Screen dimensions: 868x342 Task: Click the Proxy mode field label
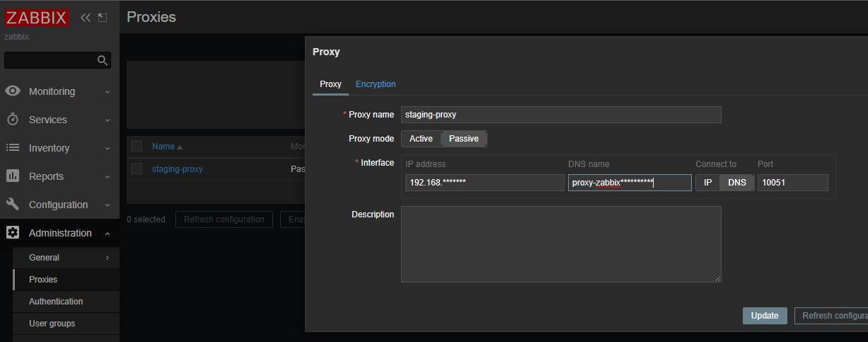pos(371,139)
